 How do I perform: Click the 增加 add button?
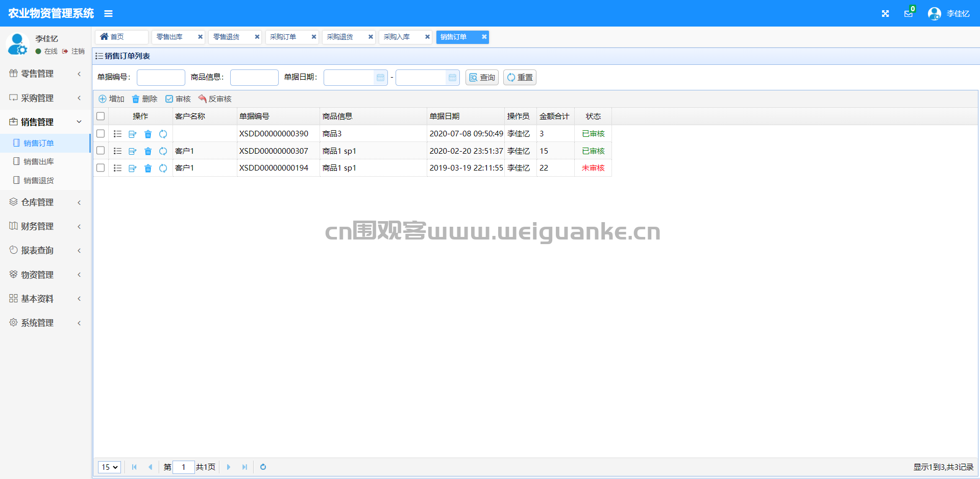(111, 99)
